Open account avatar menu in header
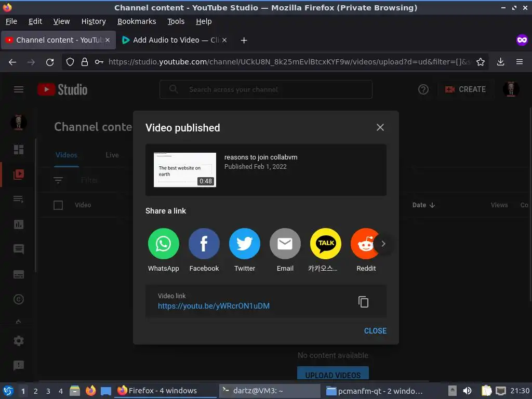532x399 pixels. click(x=511, y=89)
